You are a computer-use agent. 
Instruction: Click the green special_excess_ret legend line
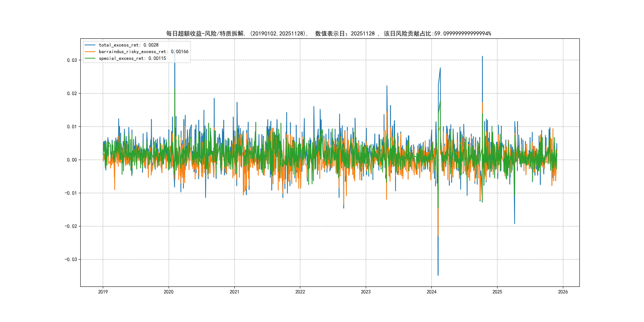[x=90, y=58]
